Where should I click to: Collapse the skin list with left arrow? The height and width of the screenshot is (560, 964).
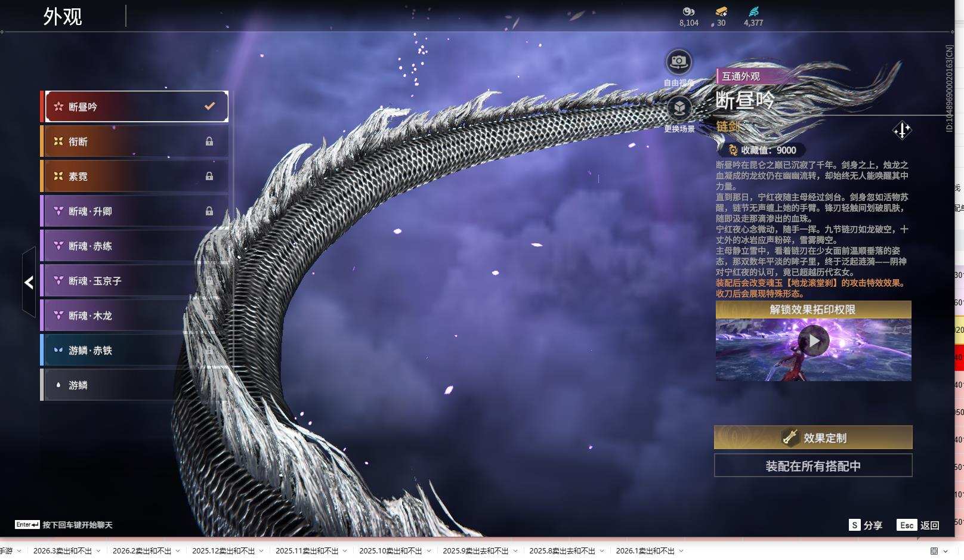click(29, 282)
